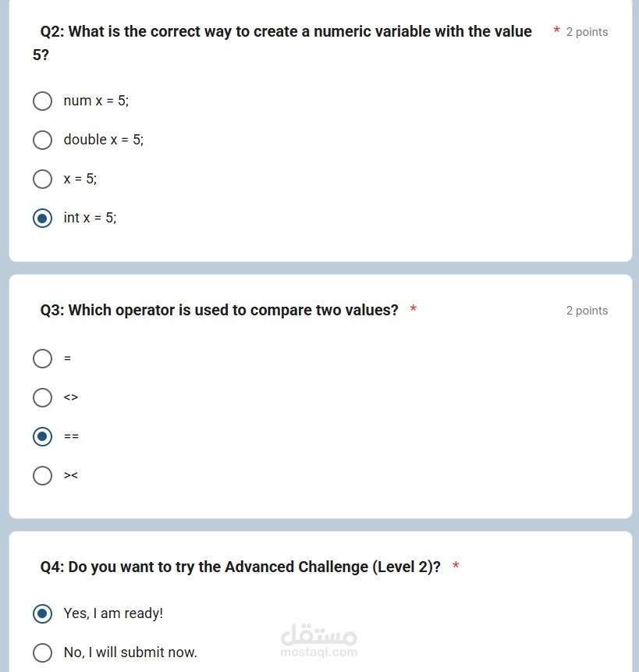Choose the "double x = 5;" answer
This screenshot has width=639, height=672.
[43, 140]
